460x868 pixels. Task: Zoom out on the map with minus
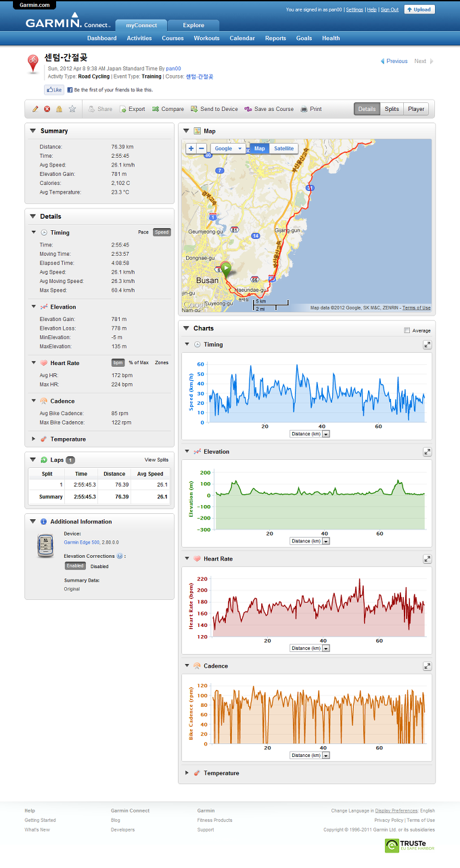[202, 148]
